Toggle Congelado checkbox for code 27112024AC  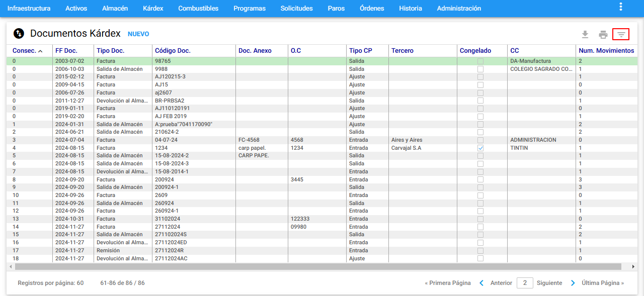pos(480,258)
